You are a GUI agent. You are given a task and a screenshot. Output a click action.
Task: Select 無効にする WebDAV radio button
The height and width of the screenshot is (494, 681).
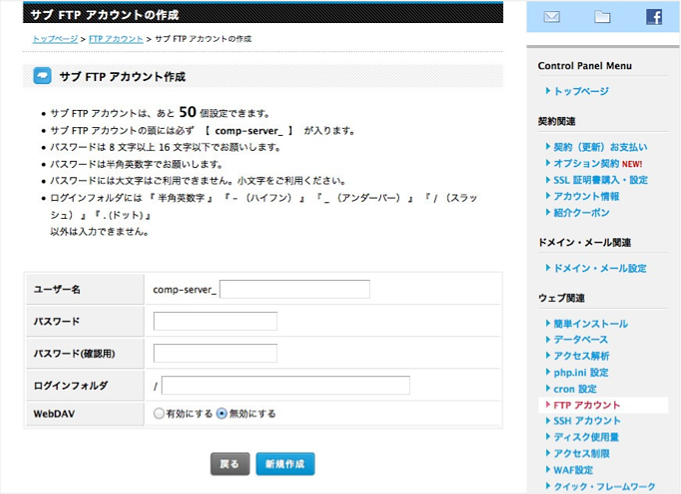click(221, 413)
